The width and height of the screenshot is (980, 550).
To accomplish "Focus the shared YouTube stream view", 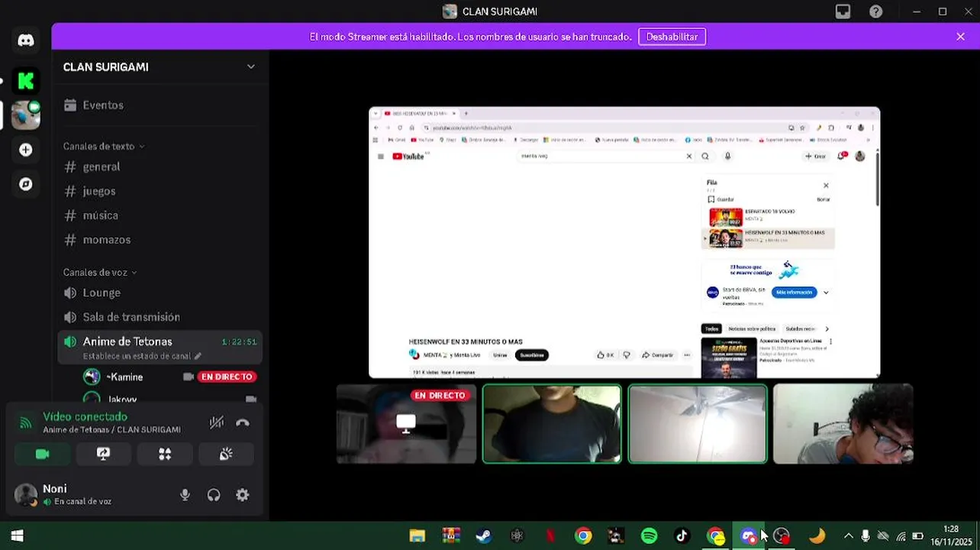I will click(x=624, y=243).
